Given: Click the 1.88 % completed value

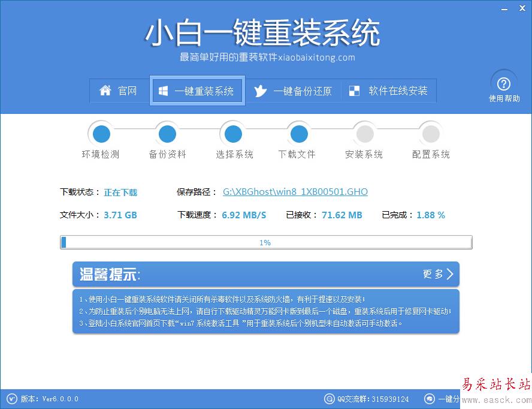Looking at the screenshot, I should click(x=431, y=215).
